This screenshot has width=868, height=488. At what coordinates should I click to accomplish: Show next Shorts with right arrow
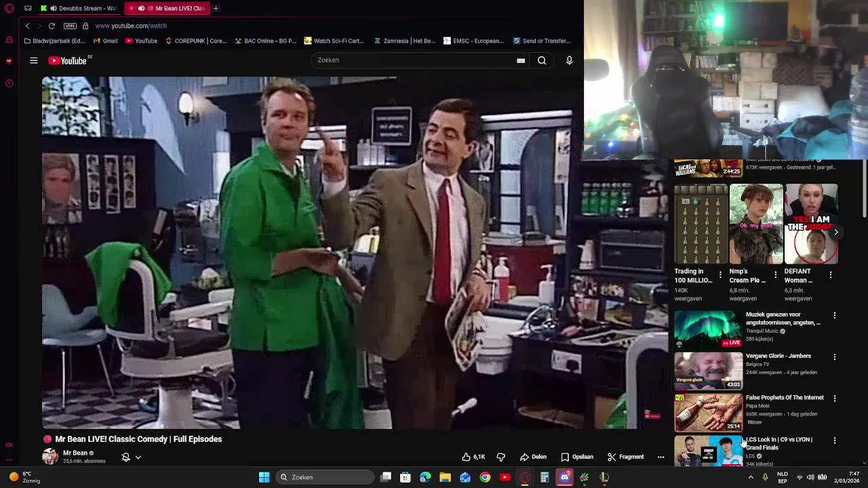pyautogui.click(x=835, y=232)
